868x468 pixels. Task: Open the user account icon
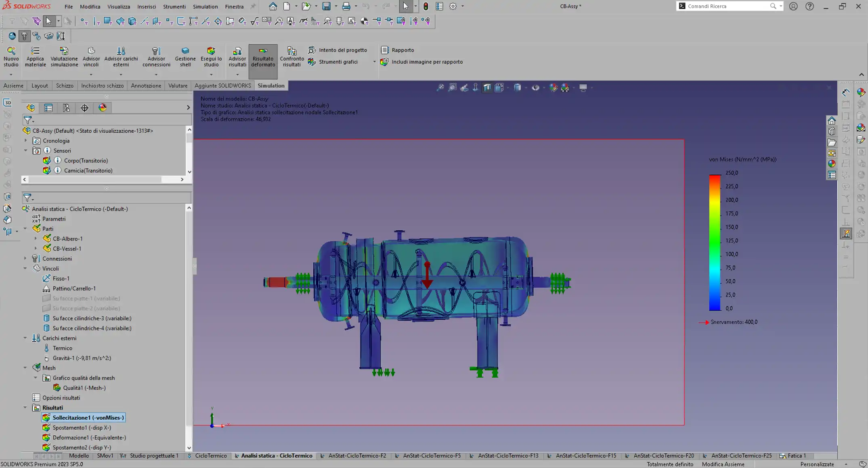pyautogui.click(x=793, y=6)
